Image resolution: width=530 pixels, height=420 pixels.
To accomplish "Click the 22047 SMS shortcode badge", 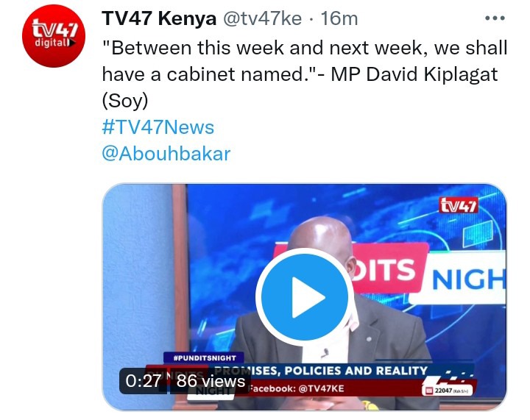I will 447,391.
